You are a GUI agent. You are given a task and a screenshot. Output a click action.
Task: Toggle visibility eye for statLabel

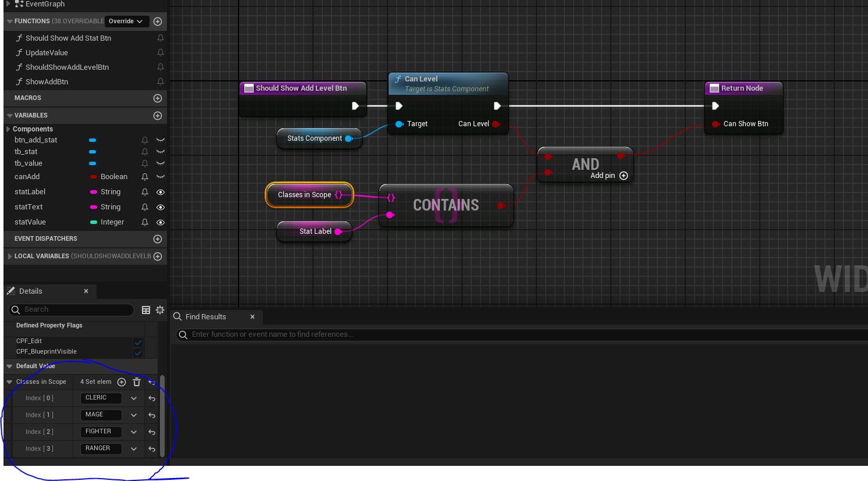point(161,192)
